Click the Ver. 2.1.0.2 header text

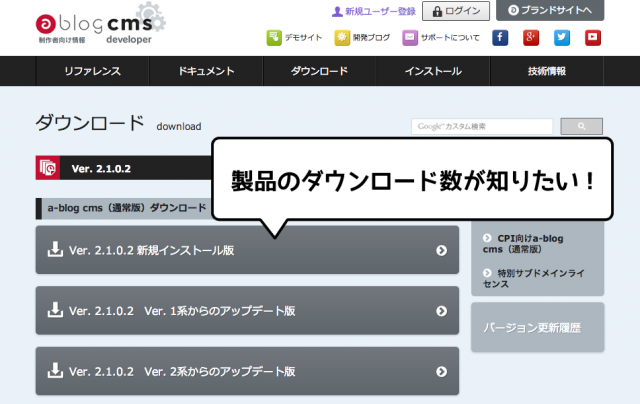pos(101,169)
